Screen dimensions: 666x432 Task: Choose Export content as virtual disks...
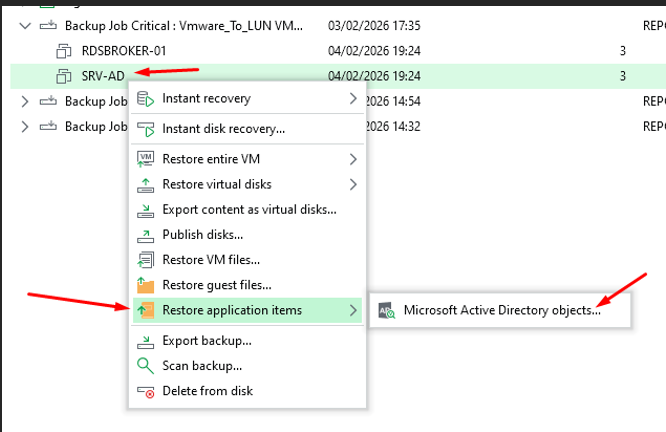[x=247, y=210]
